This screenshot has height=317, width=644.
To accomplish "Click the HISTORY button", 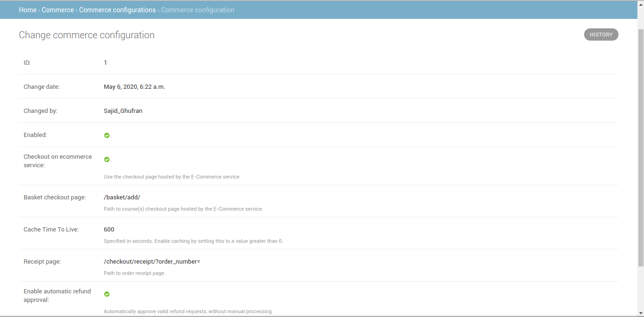I will (x=601, y=34).
